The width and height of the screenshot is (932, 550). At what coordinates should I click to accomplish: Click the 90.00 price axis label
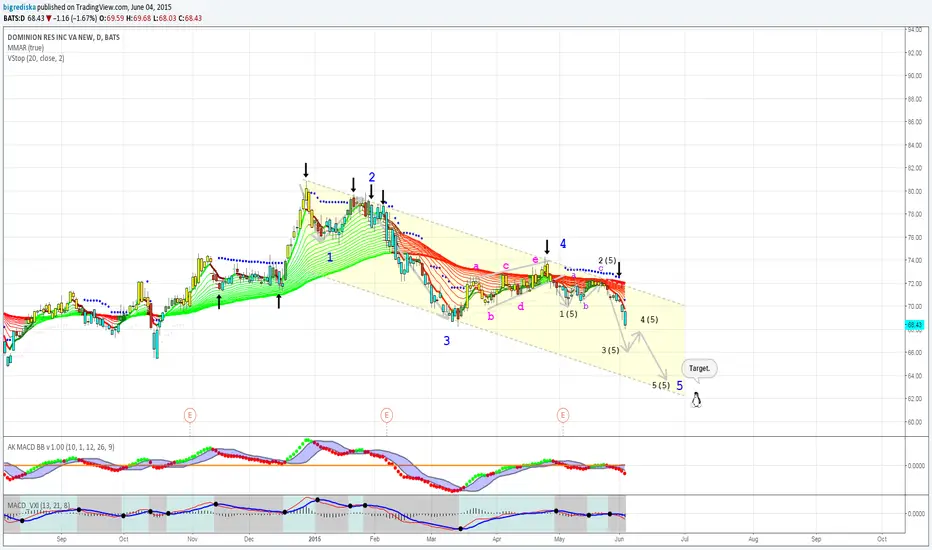[x=914, y=76]
